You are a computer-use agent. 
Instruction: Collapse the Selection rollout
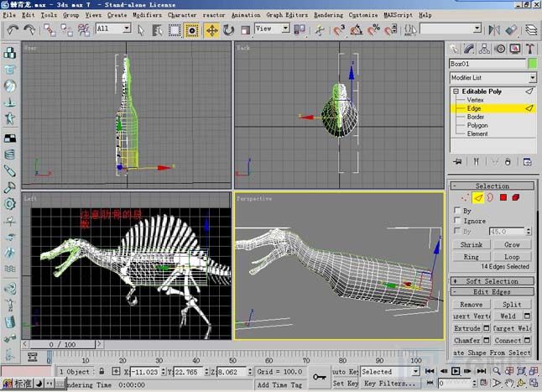tap(492, 186)
